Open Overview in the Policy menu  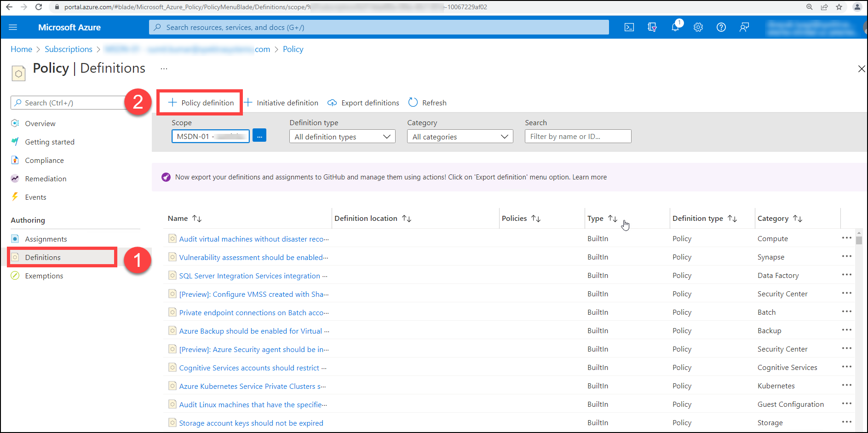(40, 123)
